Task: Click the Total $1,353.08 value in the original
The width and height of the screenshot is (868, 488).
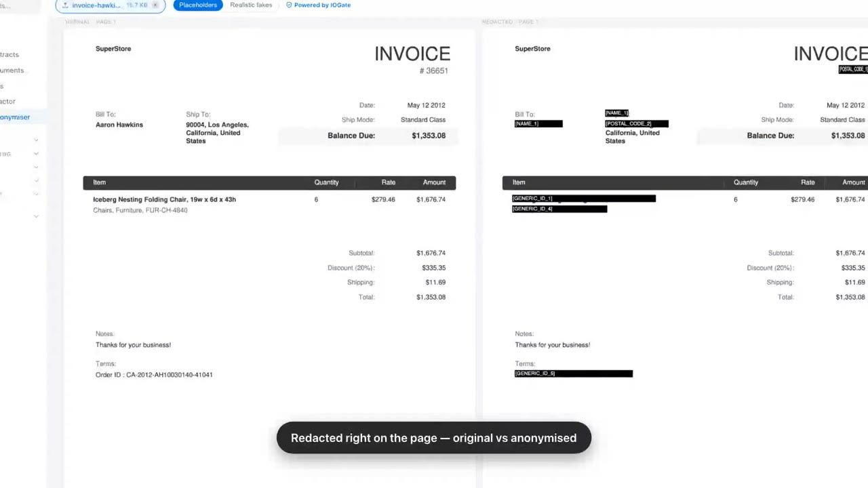Action: [x=431, y=298]
